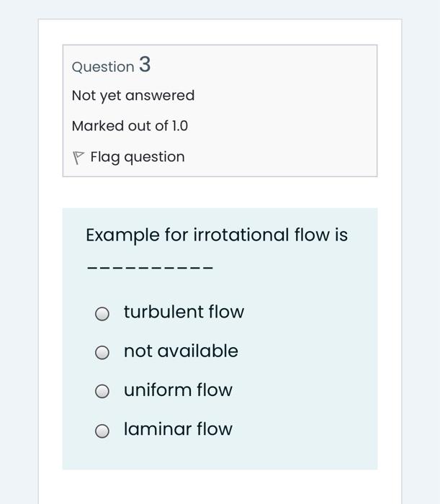Choose the not available radio button

(x=103, y=352)
